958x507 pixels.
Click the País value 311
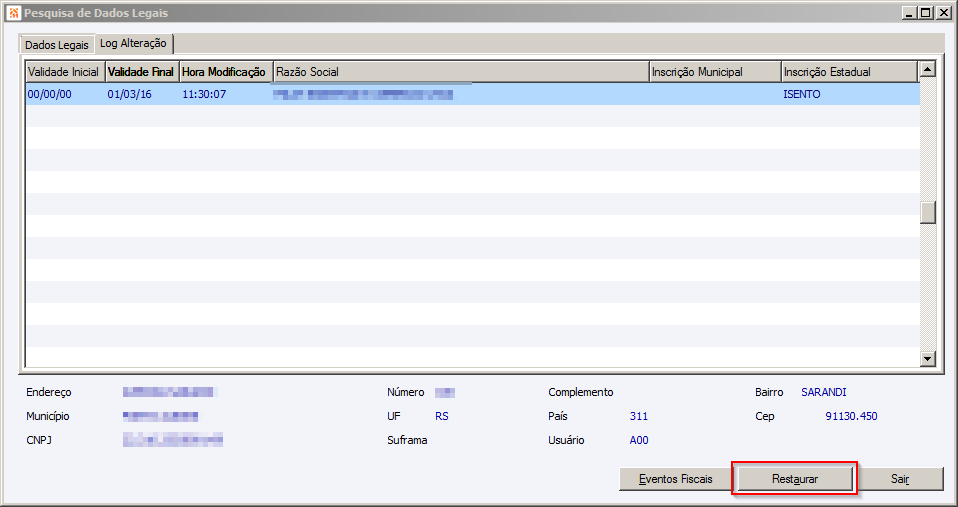pyautogui.click(x=638, y=416)
